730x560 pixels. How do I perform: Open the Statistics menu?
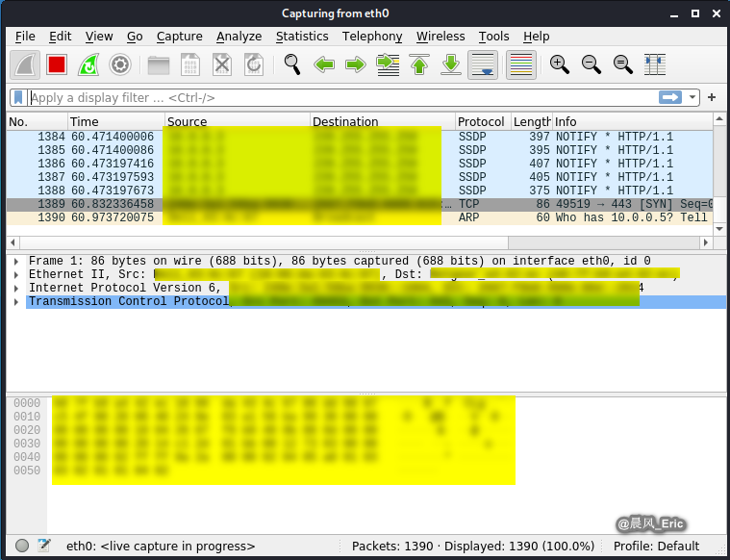(x=302, y=37)
